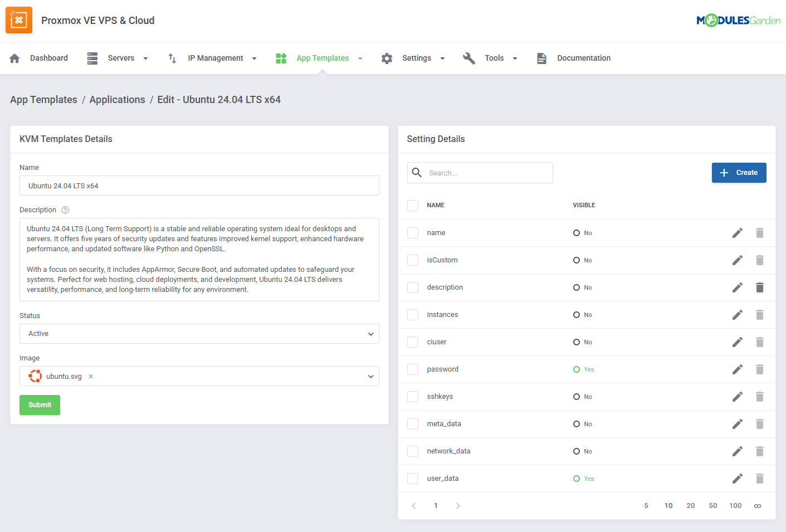
Task: Open the Dashboard home icon
Action: click(14, 57)
